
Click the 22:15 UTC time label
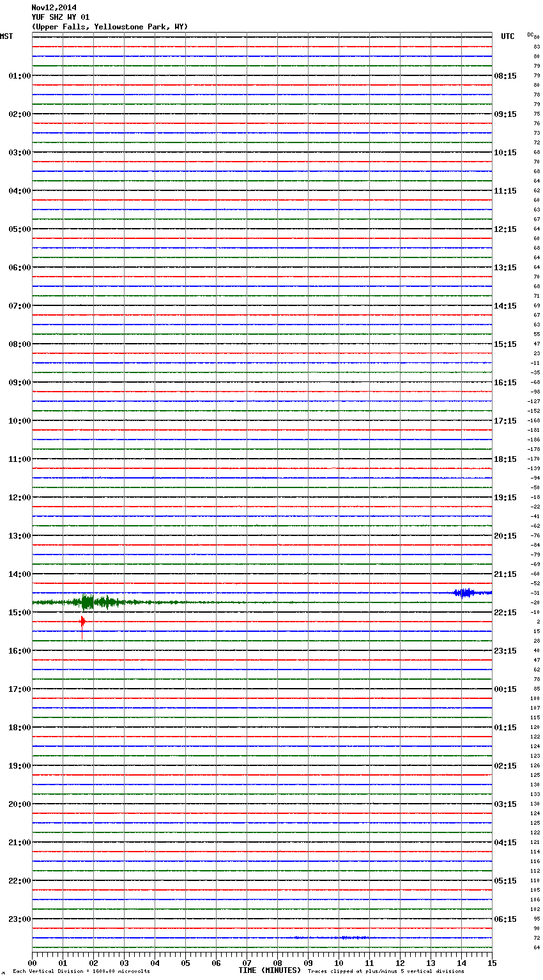click(x=505, y=613)
